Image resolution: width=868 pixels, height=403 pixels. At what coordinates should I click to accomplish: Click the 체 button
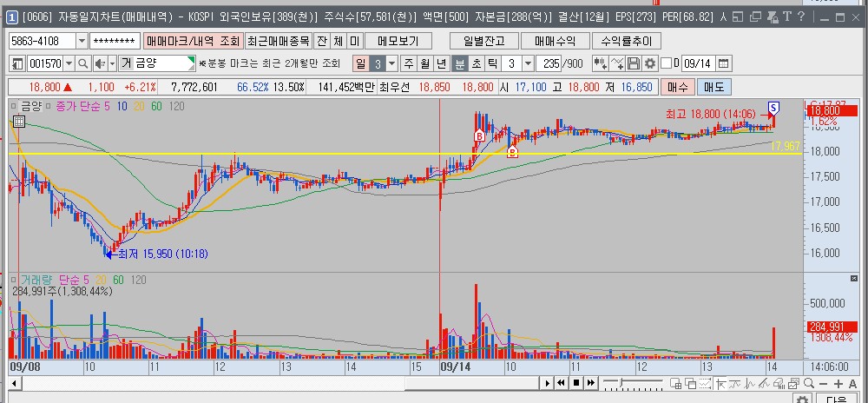pyautogui.click(x=339, y=41)
